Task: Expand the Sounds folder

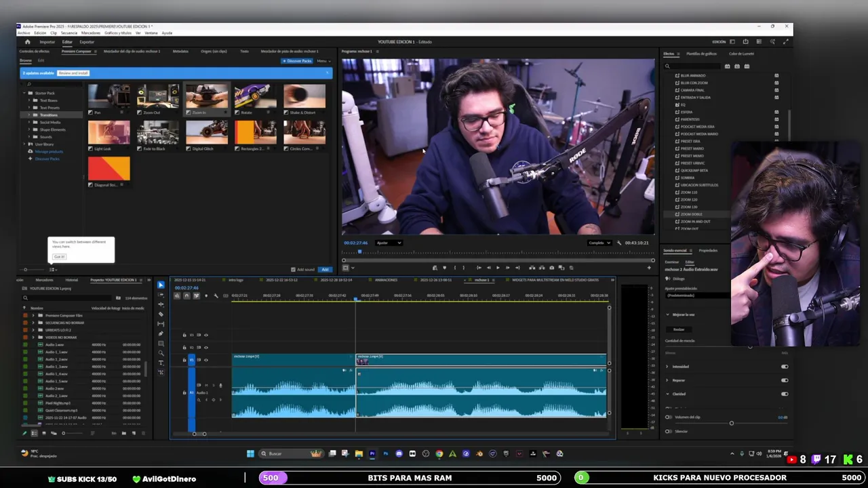Action: click(30, 137)
